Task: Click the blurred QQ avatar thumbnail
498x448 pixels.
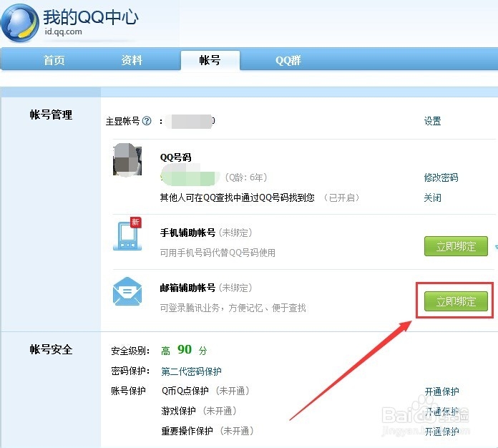Action: [x=127, y=160]
